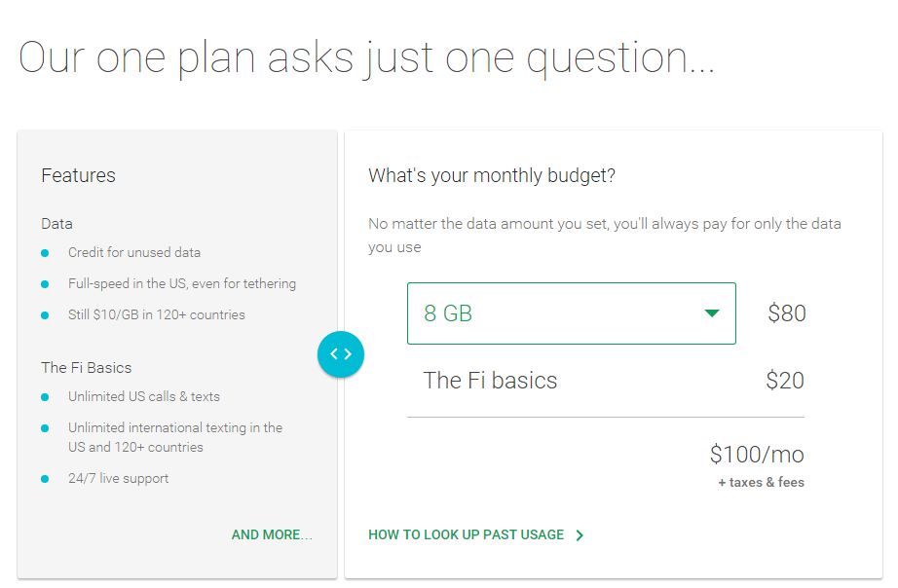Click the bullet beside Full-speed in the US
The width and height of the screenshot is (898, 588).
[x=45, y=284]
